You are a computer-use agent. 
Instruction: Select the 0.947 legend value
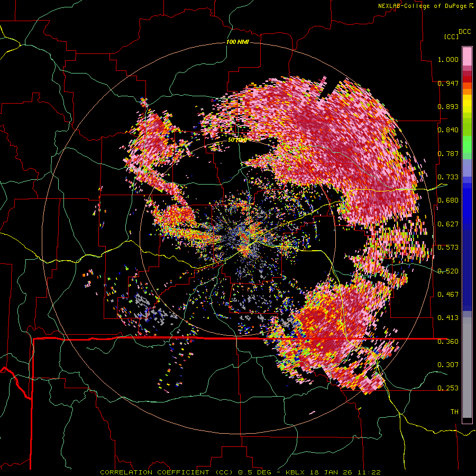448,83
